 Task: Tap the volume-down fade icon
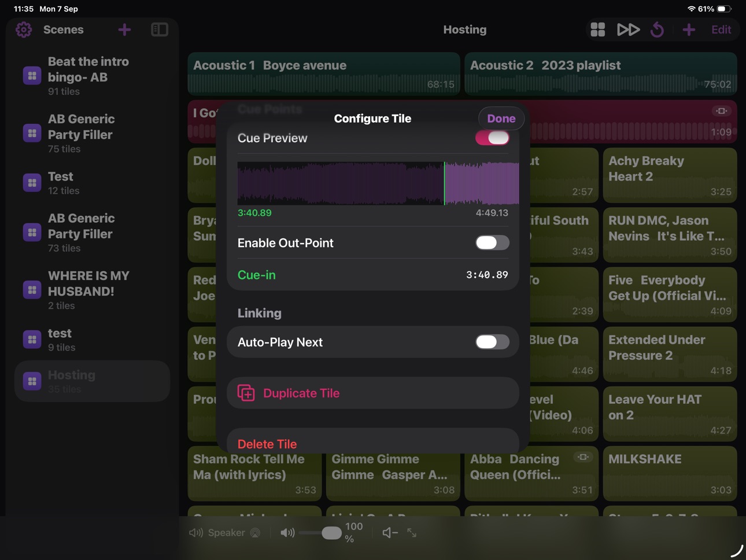tap(390, 533)
